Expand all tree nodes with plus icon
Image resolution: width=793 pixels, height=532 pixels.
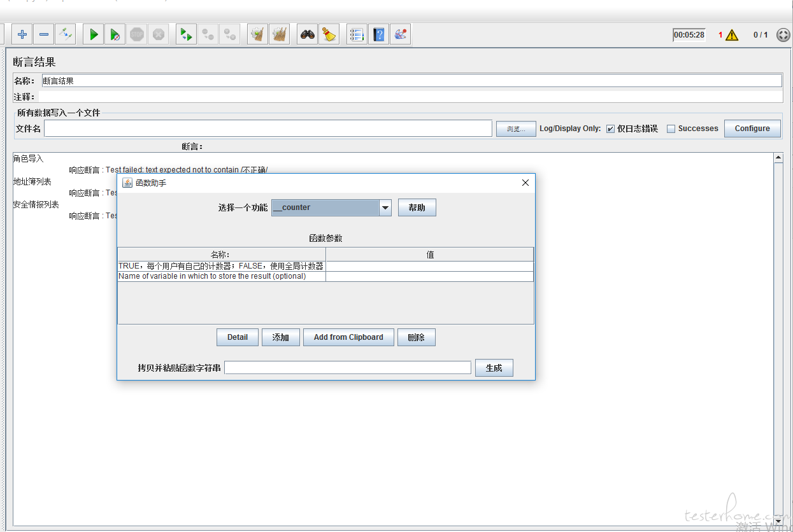coord(22,34)
